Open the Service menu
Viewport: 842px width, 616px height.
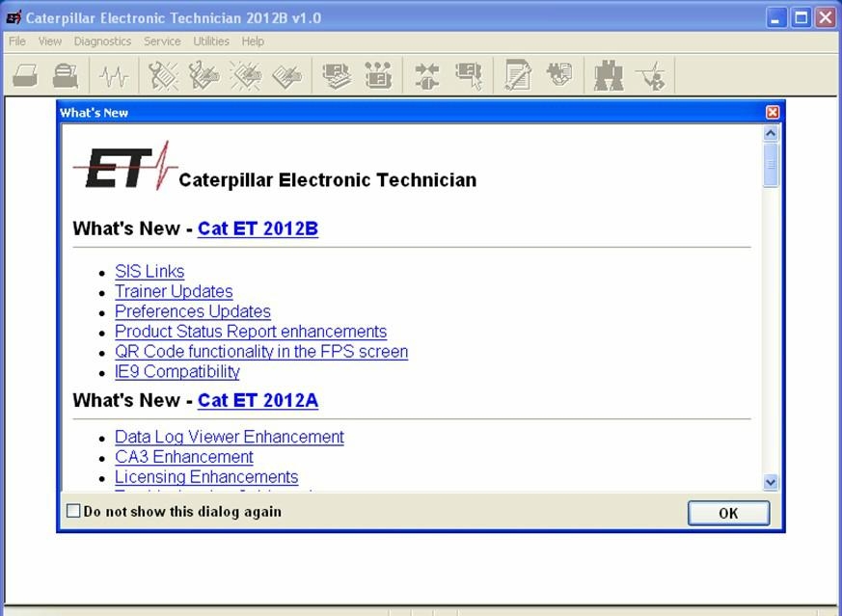[162, 41]
